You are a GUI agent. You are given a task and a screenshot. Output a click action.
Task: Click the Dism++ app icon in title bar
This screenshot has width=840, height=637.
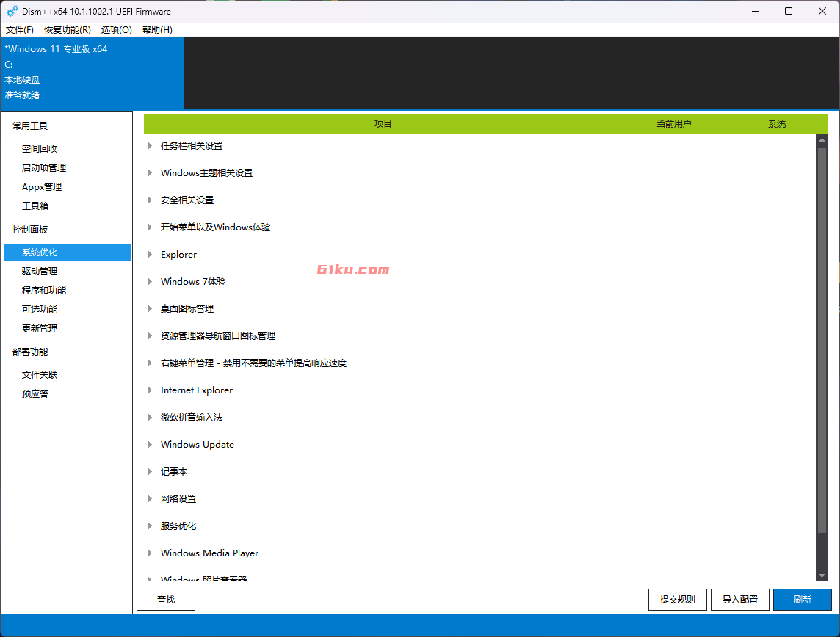pyautogui.click(x=12, y=11)
